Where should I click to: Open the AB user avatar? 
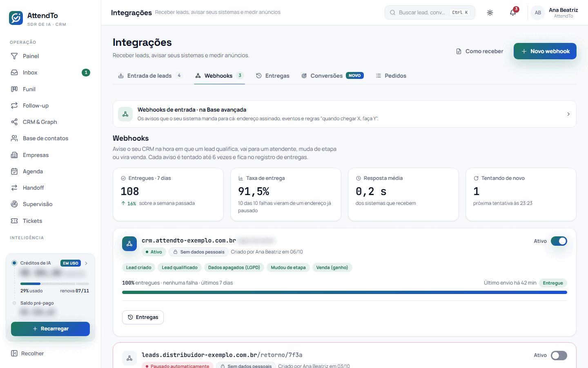[538, 13]
